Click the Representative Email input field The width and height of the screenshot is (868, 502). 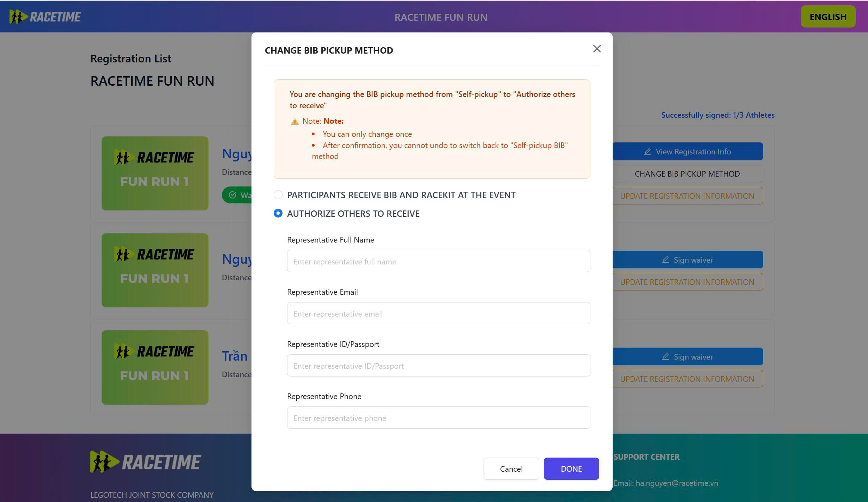click(438, 313)
